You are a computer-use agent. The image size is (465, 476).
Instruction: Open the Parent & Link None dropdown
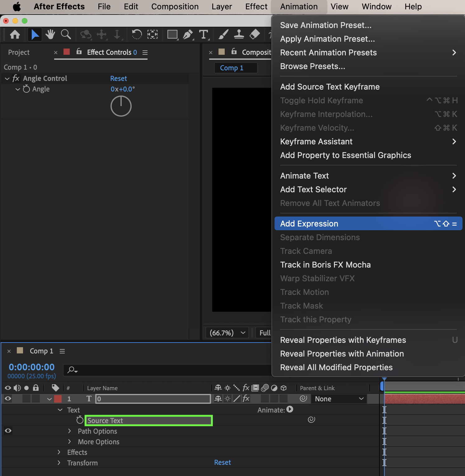[339, 399]
